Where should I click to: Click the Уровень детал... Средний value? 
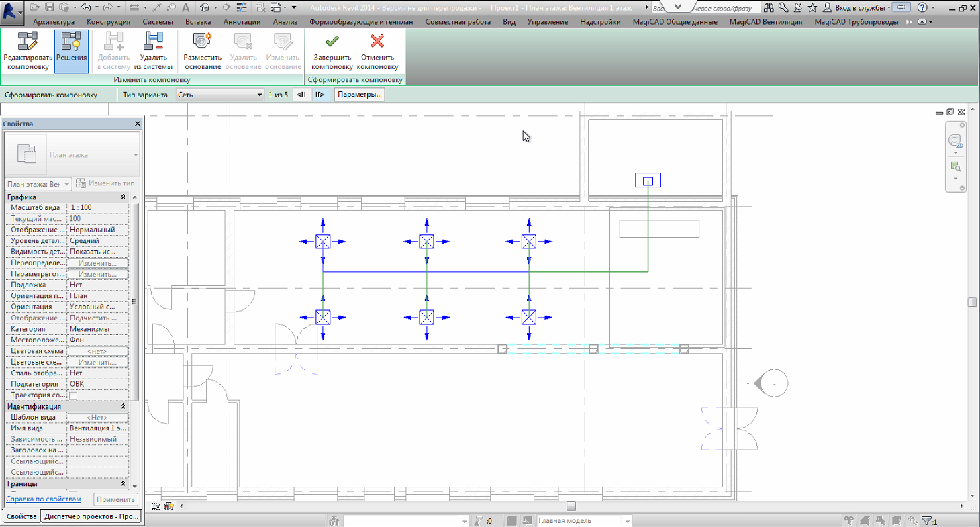point(98,241)
